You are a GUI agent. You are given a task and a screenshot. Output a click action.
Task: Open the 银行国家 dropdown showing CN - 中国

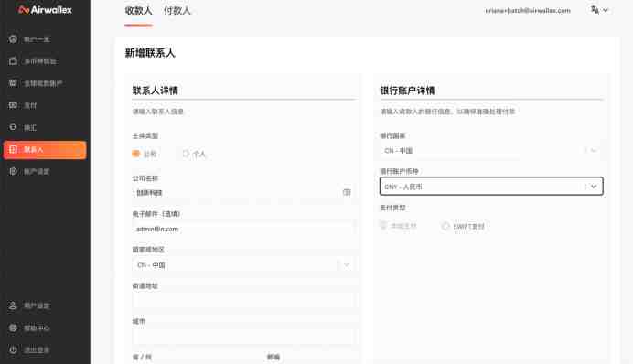[491, 151]
